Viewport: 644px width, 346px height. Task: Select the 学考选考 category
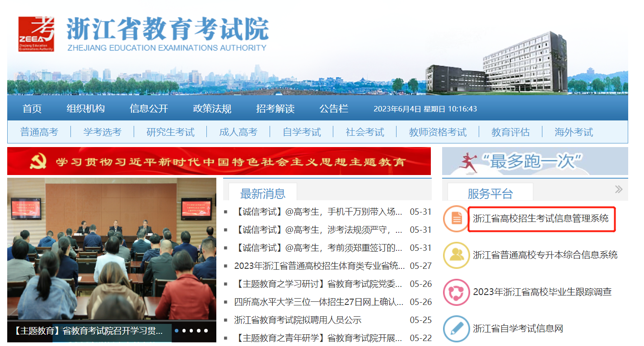pyautogui.click(x=103, y=132)
